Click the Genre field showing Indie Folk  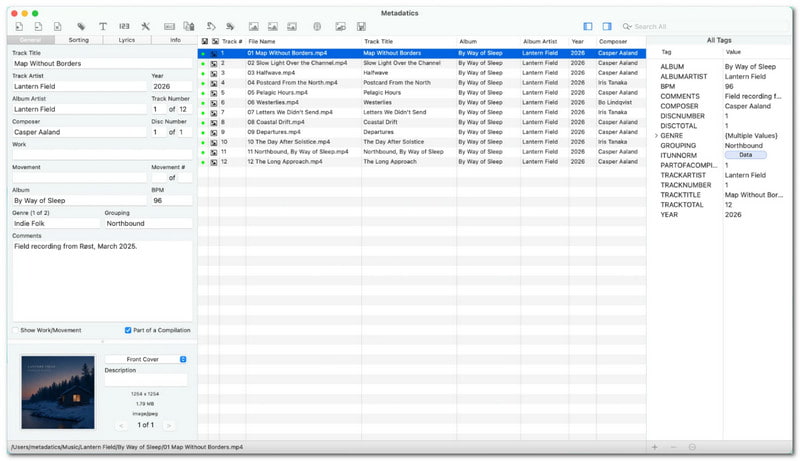coord(56,223)
